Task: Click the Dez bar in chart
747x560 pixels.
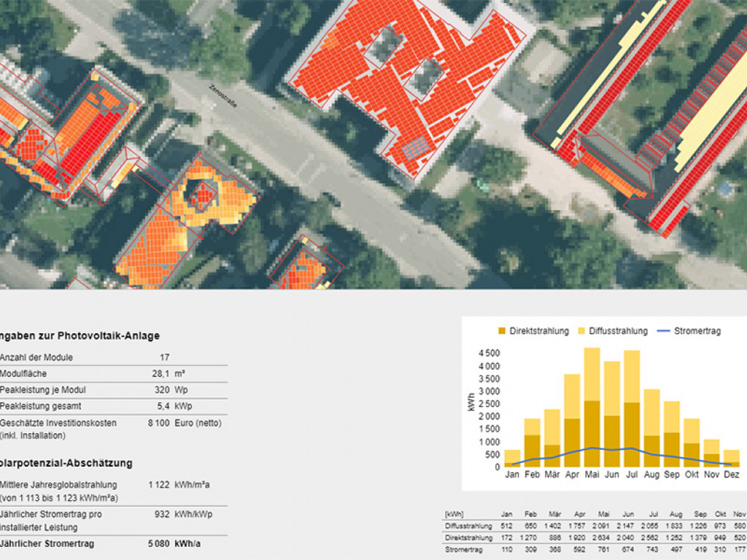Action: pos(731,459)
